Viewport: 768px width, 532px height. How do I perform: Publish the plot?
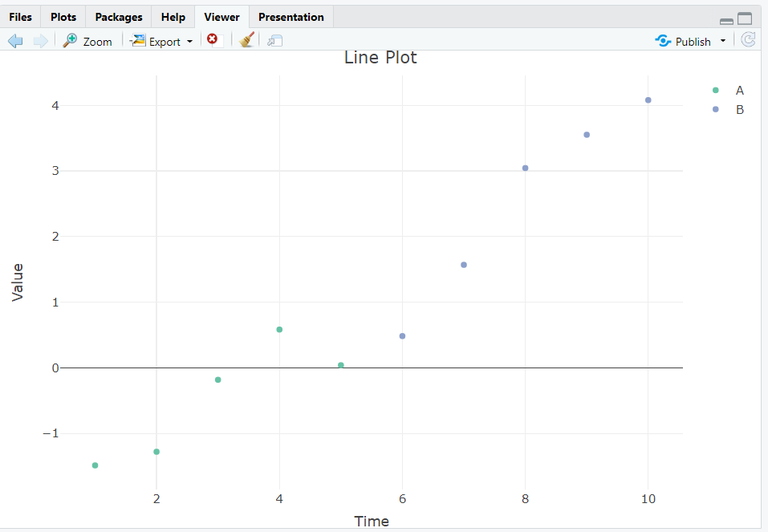(x=683, y=41)
